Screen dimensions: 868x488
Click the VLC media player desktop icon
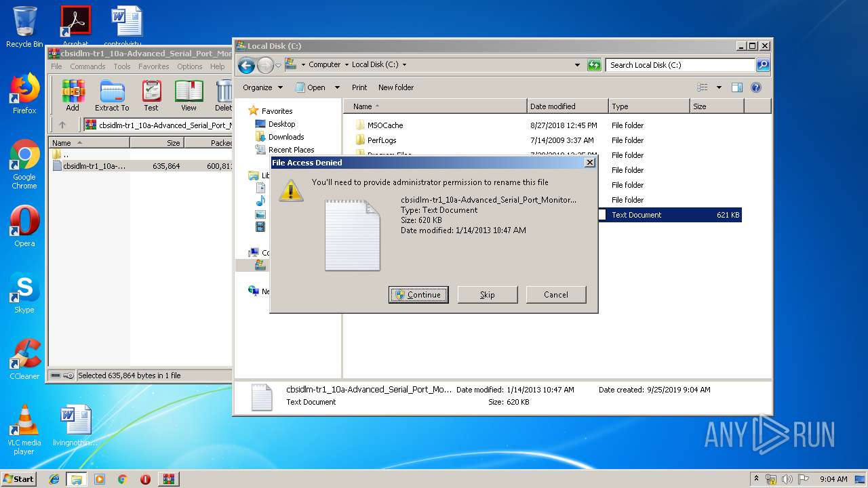pyautogui.click(x=24, y=430)
